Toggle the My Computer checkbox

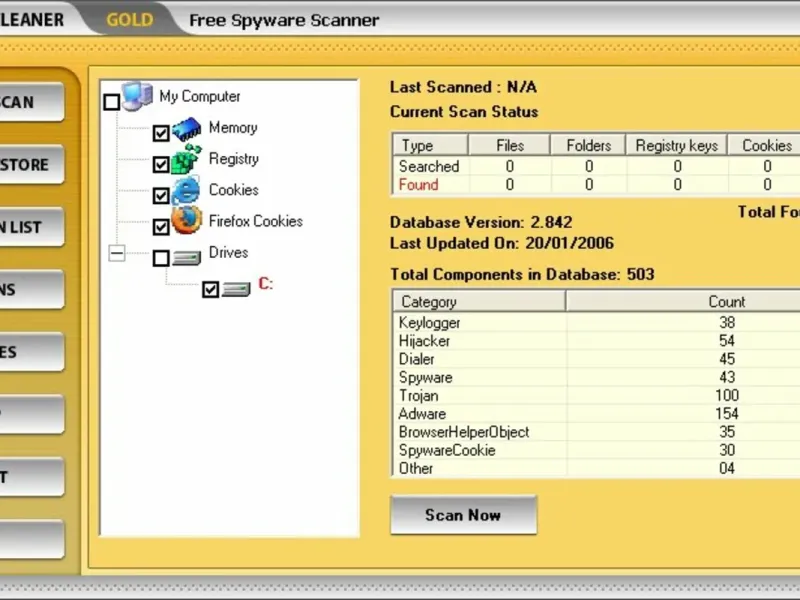pyautogui.click(x=112, y=102)
